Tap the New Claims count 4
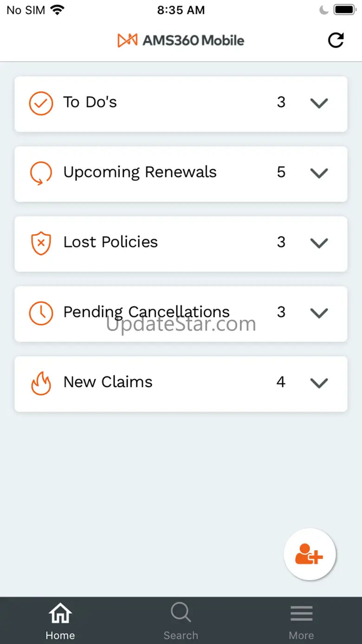Image resolution: width=362 pixels, height=644 pixels. [281, 382]
